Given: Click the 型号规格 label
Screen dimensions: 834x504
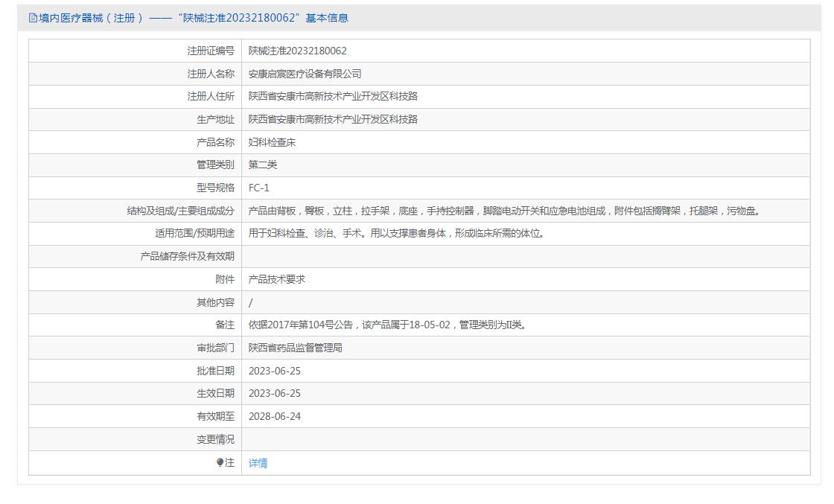Looking at the screenshot, I should point(215,188).
